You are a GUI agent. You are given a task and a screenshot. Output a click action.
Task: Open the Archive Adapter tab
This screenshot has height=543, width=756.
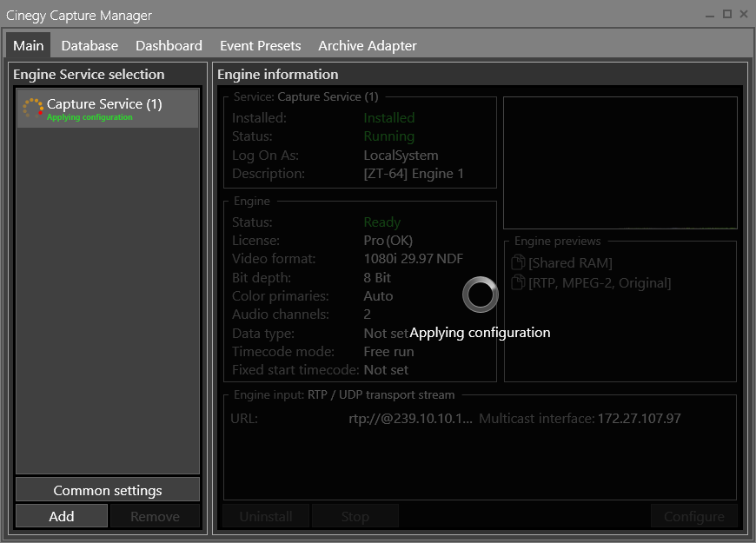tap(368, 45)
